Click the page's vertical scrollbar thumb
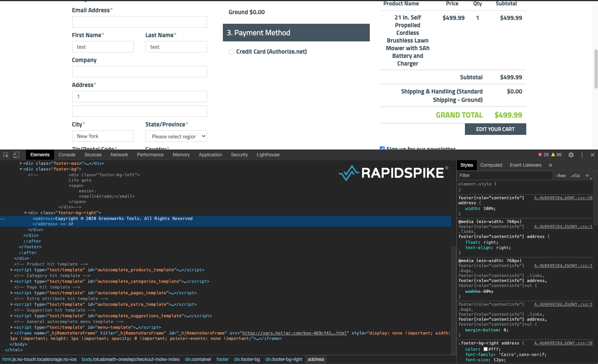This screenshot has width=598, height=364. [596, 69]
